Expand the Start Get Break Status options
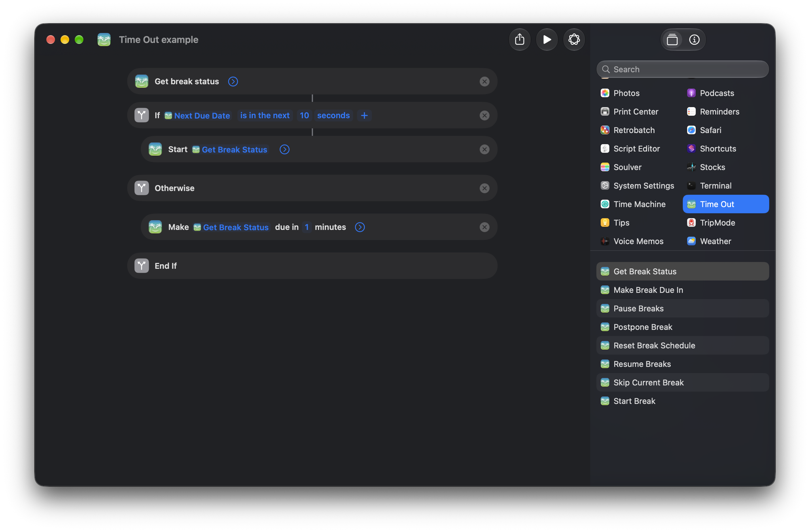810x532 pixels. (x=284, y=149)
